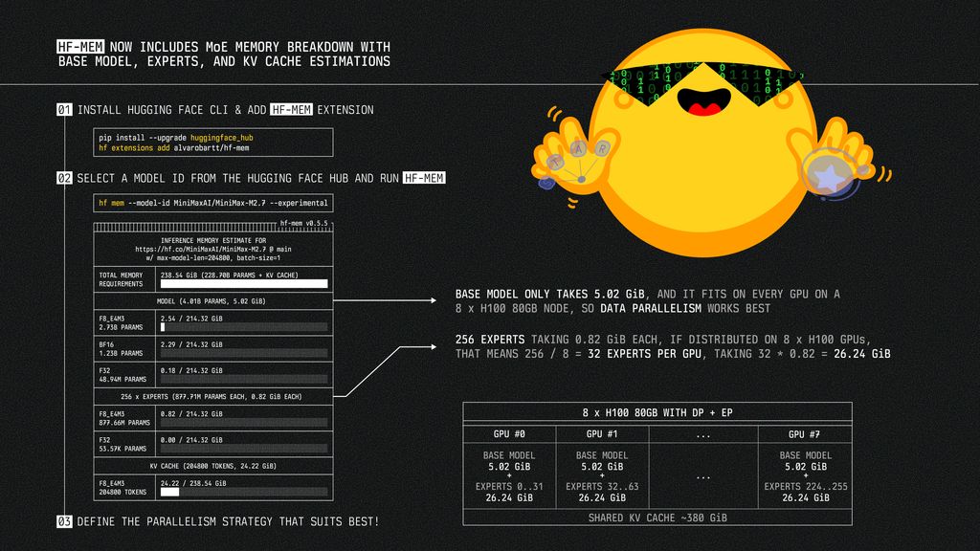Click the "GPU #1" column header
This screenshot has height=551, width=980.
602,433
